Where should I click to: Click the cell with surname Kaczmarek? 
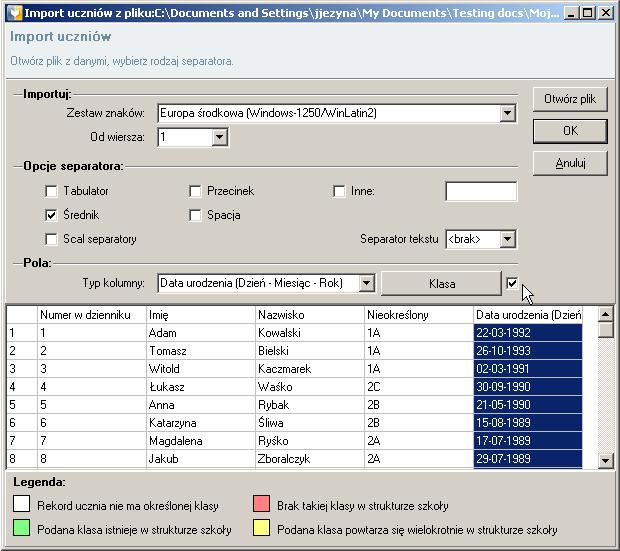(310, 369)
